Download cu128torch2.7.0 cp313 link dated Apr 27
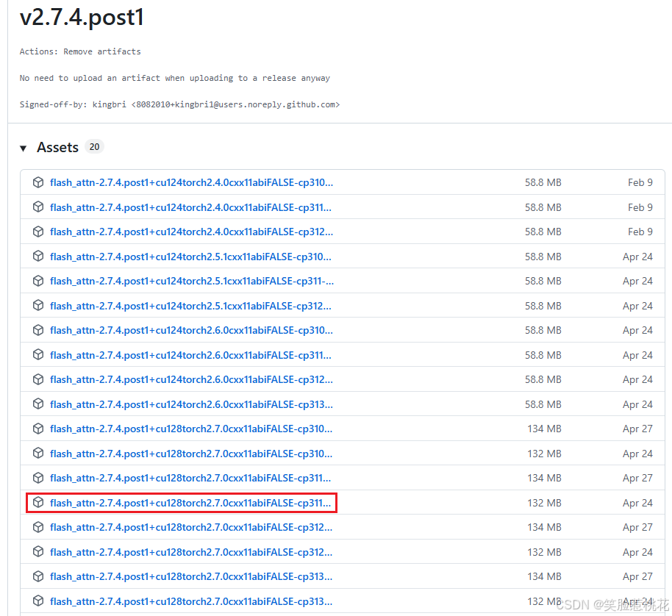This screenshot has height=616, width=672. (x=190, y=576)
